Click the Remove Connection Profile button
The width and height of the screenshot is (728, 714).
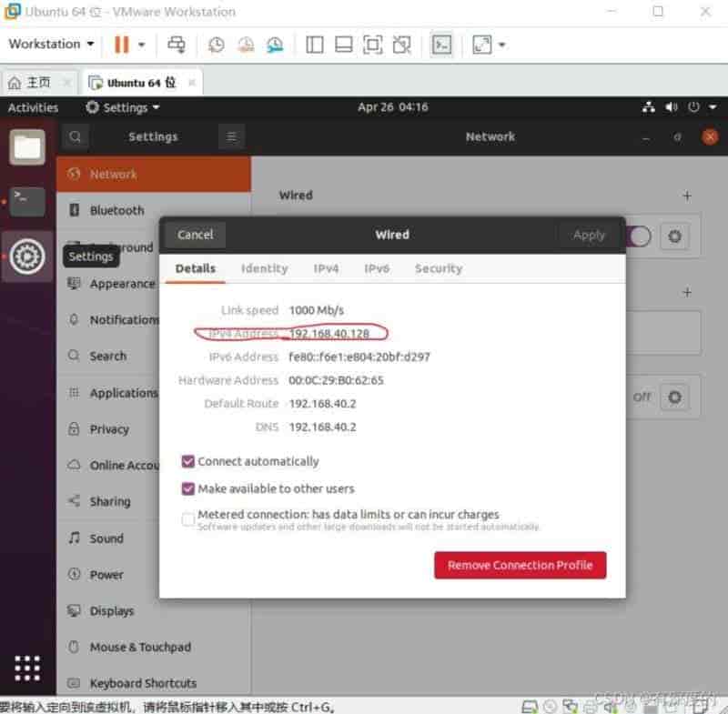click(x=520, y=565)
